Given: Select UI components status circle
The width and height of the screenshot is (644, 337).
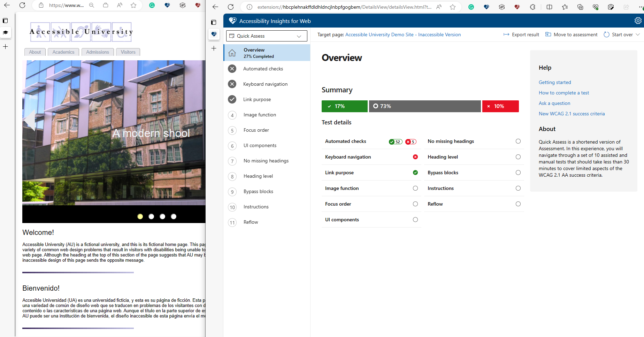Looking at the screenshot, I should 415,220.
